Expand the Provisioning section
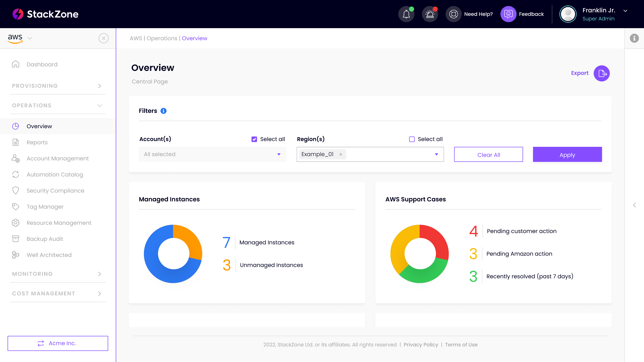644x362 pixels. 58,86
